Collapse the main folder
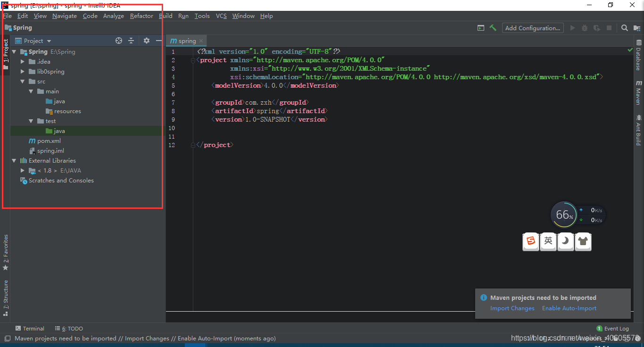The width and height of the screenshot is (644, 347). 31,91
